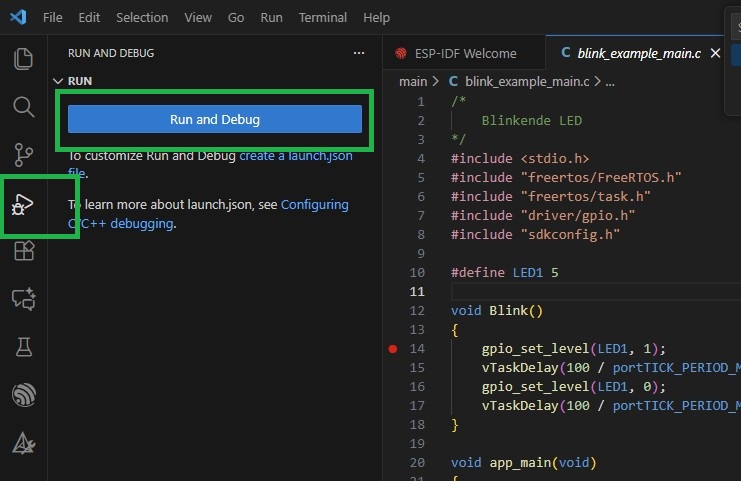This screenshot has height=481, width=741.
Task: Open the Extensions view icon
Action: [23, 251]
